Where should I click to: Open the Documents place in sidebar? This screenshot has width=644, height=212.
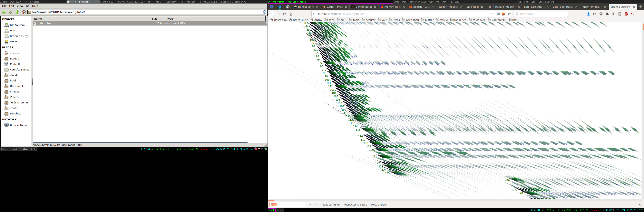[x=17, y=86]
